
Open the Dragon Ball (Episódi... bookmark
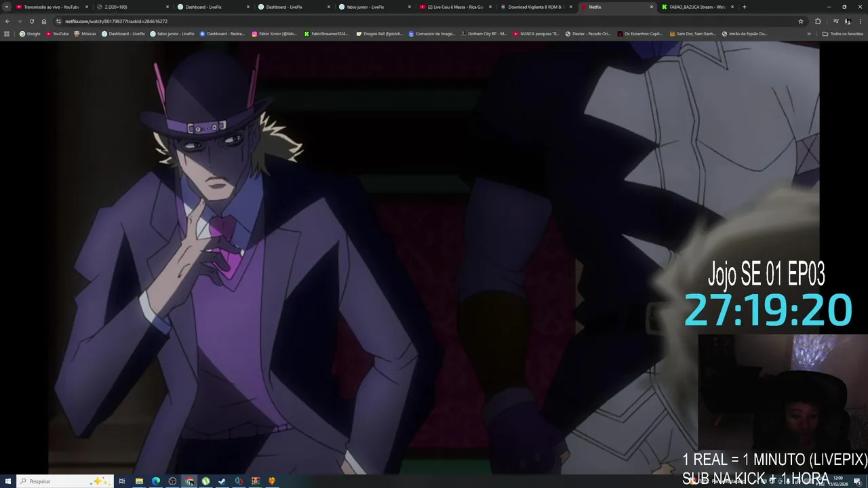coord(380,33)
